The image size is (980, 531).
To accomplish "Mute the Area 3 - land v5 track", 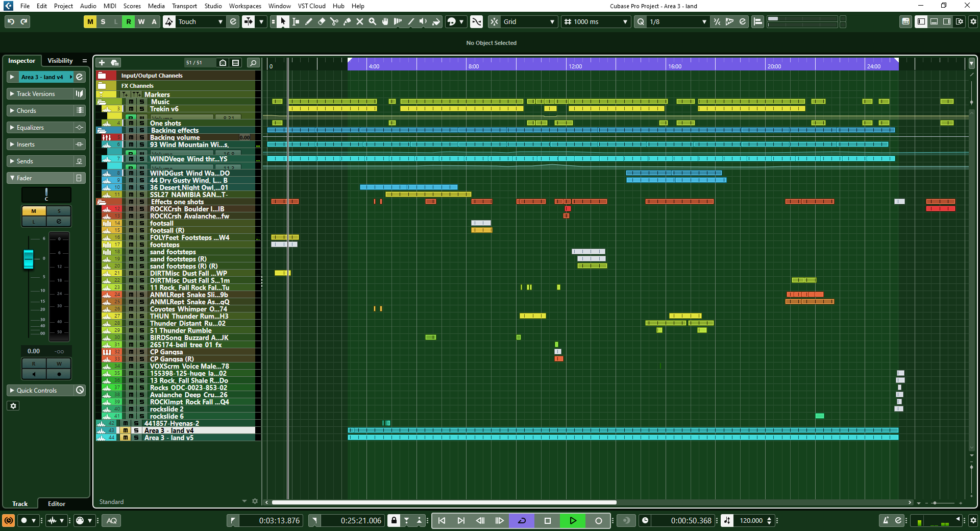I will [x=125, y=438].
